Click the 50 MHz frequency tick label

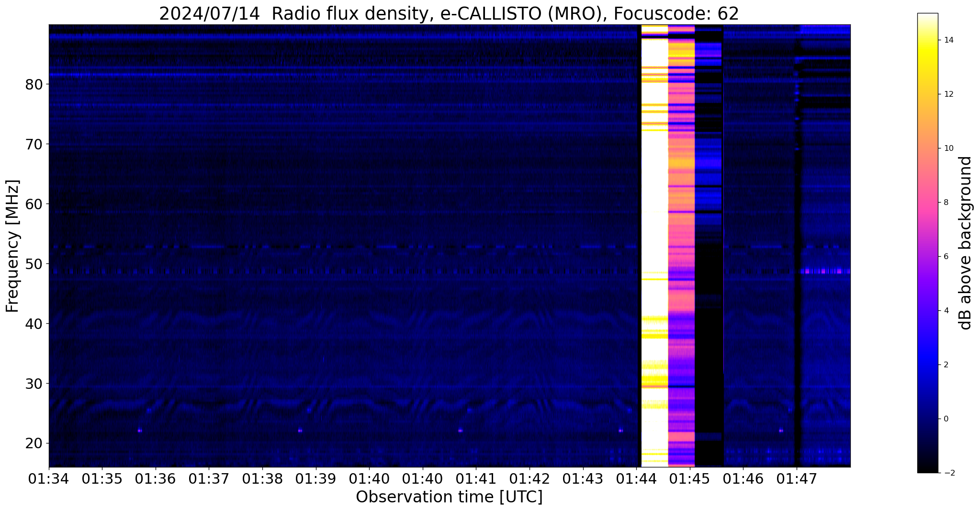pyautogui.click(x=34, y=264)
